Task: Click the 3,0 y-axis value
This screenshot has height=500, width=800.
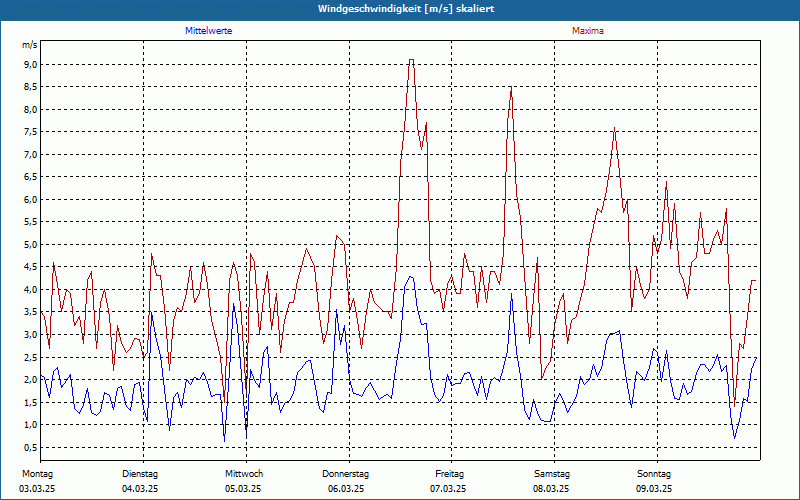Action: click(30, 335)
